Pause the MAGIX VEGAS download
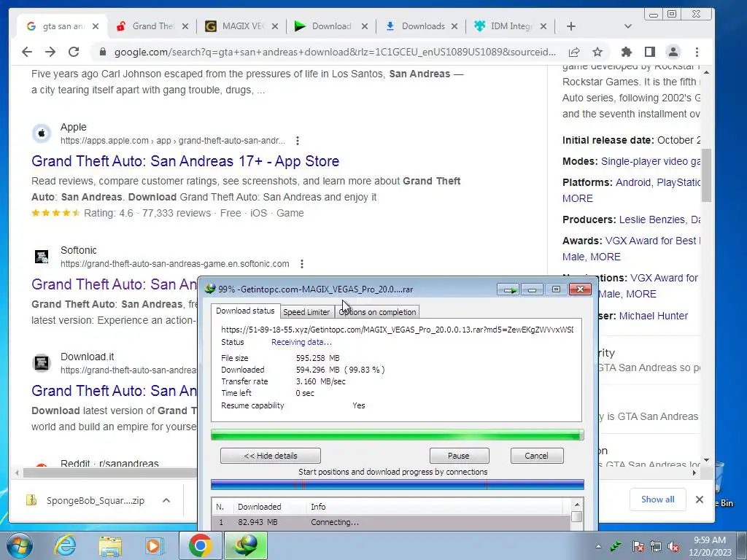747x560 pixels. click(459, 456)
